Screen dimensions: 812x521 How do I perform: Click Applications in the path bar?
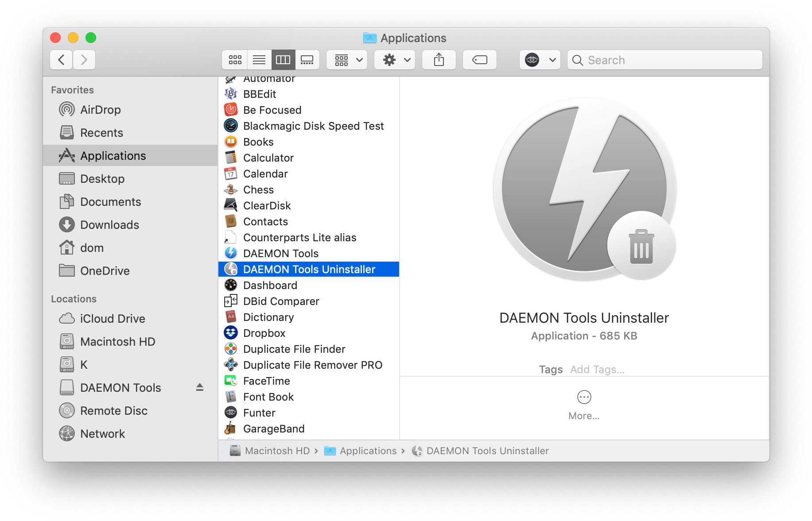click(x=360, y=451)
